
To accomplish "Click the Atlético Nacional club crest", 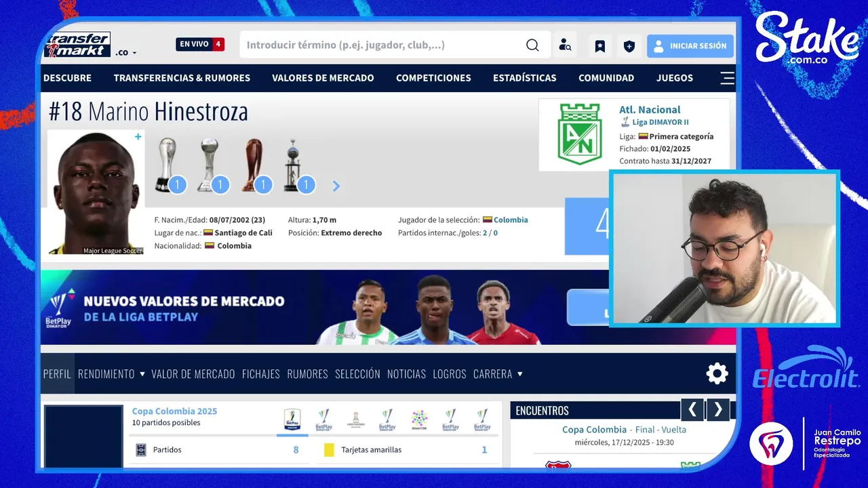I will [x=579, y=134].
